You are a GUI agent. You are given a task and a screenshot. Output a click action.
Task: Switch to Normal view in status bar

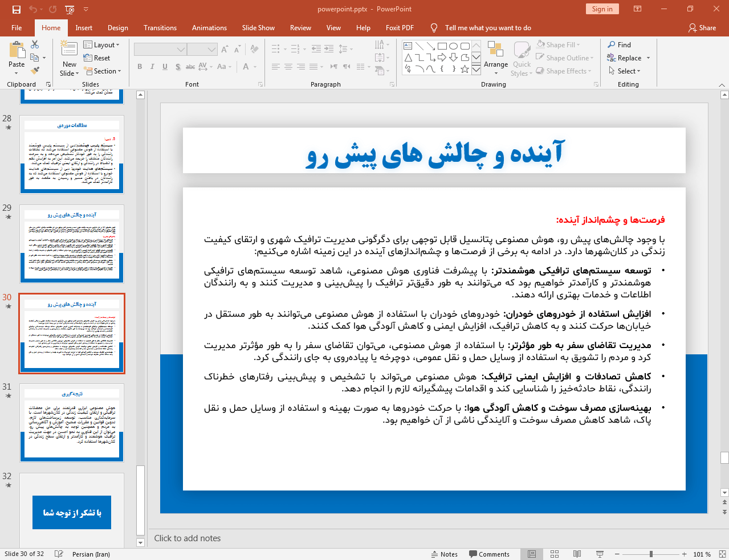point(532,554)
